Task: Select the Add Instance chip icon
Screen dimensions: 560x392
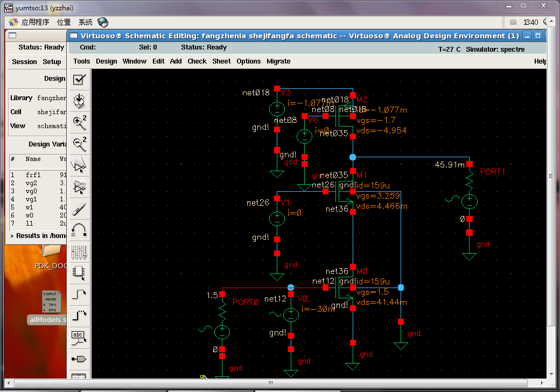Action: (79, 273)
